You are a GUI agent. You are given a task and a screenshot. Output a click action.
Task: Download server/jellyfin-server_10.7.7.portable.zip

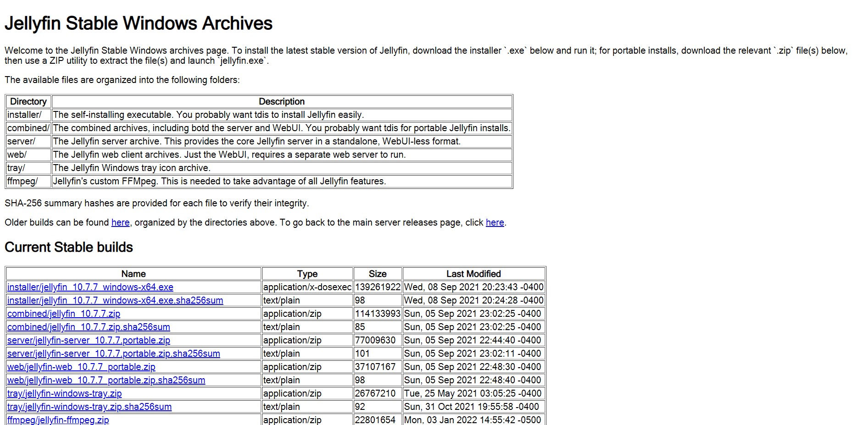coord(89,340)
